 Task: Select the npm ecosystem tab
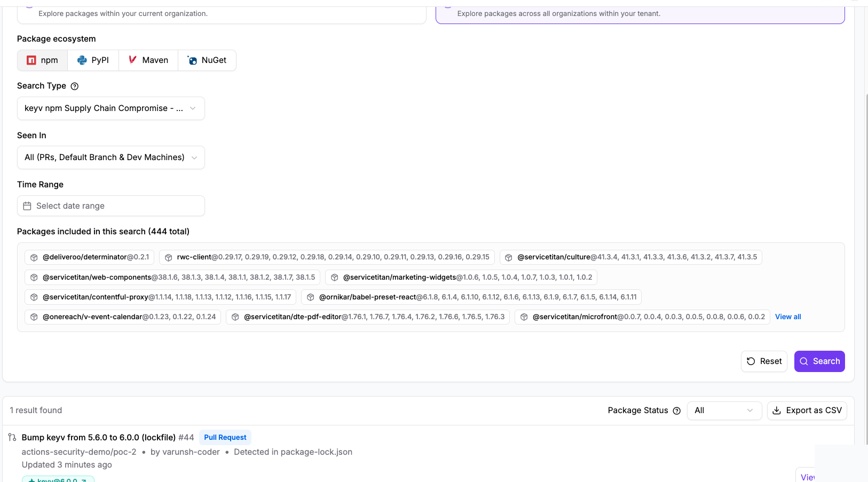pyautogui.click(x=43, y=60)
